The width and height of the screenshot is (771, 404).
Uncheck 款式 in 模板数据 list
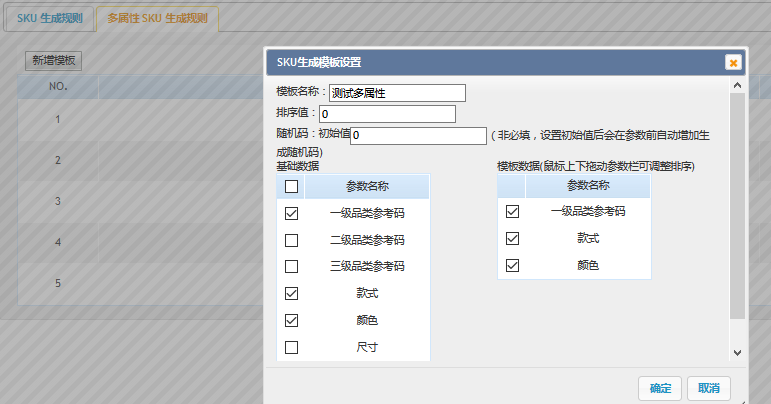point(512,238)
